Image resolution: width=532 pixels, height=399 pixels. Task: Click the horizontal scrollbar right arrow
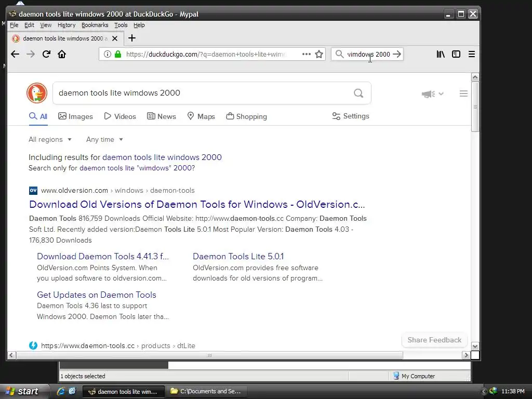(466, 355)
